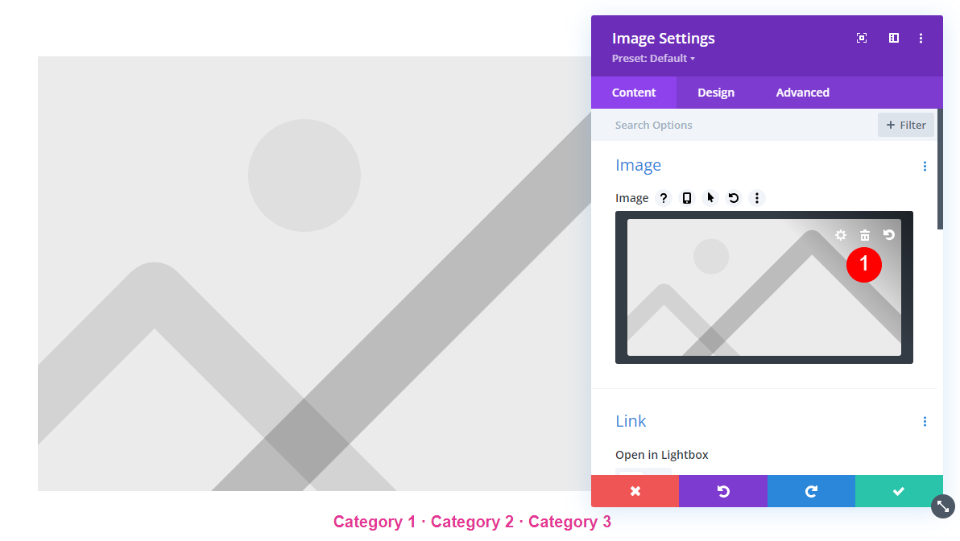The height and width of the screenshot is (541, 960).
Task: Reset the Image field value
Action: [733, 198]
